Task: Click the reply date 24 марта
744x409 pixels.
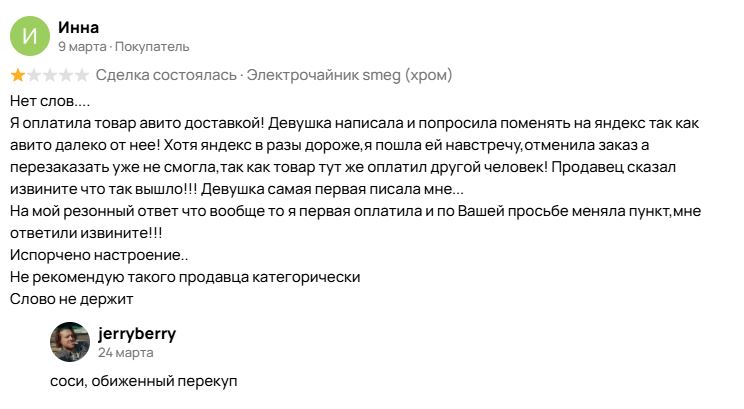Action: pos(126,353)
